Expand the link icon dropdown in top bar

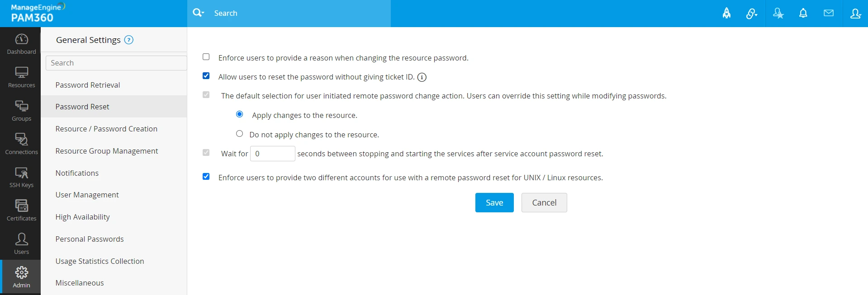[752, 13]
